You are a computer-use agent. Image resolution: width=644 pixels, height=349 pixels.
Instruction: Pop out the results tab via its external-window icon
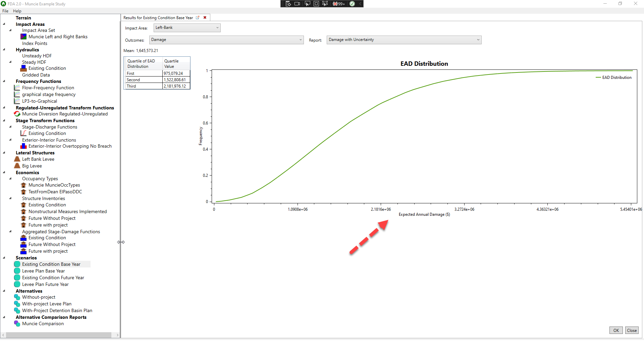(198, 18)
